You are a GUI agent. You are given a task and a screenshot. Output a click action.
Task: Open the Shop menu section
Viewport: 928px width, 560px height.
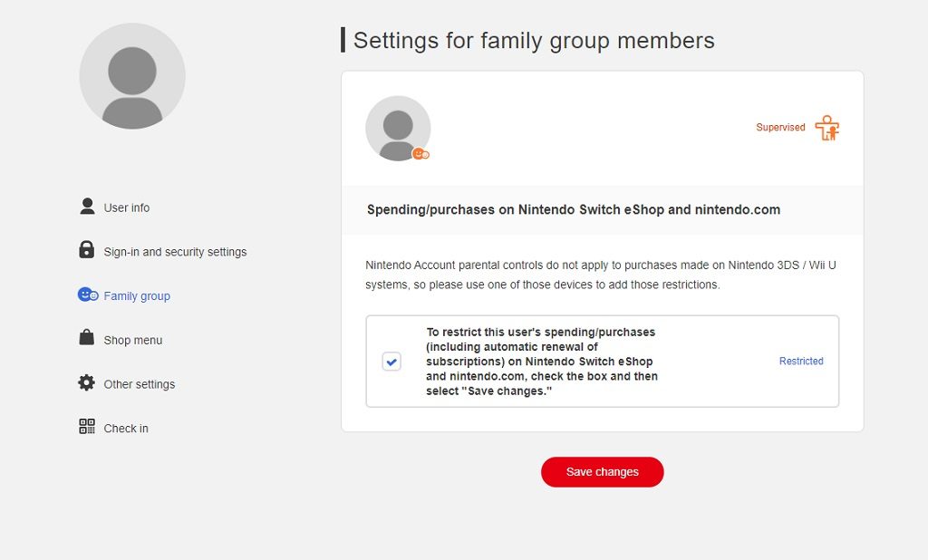[132, 341]
